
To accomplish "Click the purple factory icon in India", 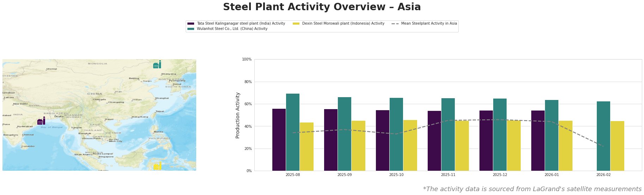I will 41,121.
